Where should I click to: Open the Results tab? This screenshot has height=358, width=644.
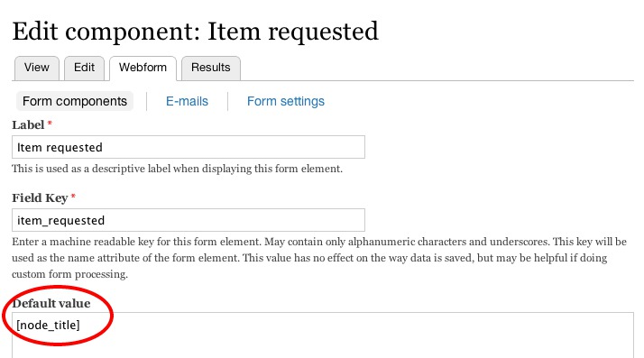coord(211,68)
